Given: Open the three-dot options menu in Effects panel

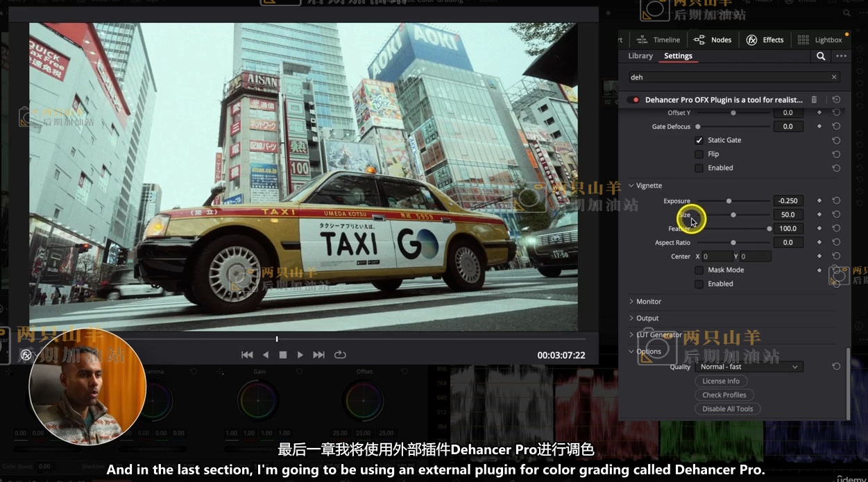Looking at the screenshot, I should (841, 56).
